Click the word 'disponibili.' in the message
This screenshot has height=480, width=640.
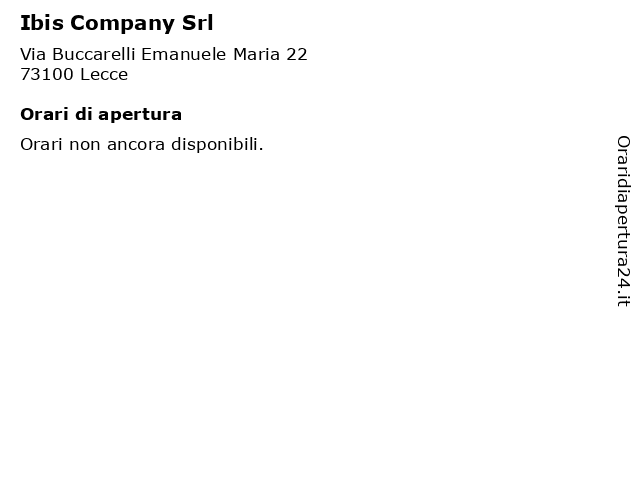pos(217,145)
